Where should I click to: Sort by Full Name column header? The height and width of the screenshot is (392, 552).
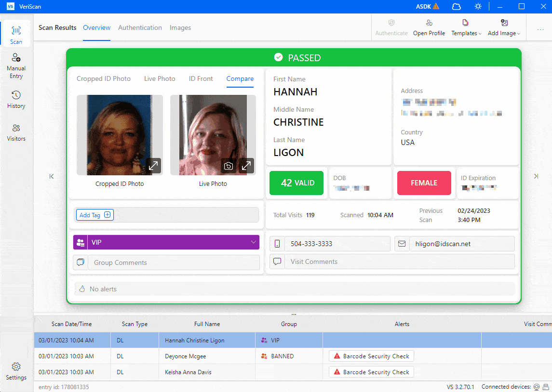(x=207, y=324)
